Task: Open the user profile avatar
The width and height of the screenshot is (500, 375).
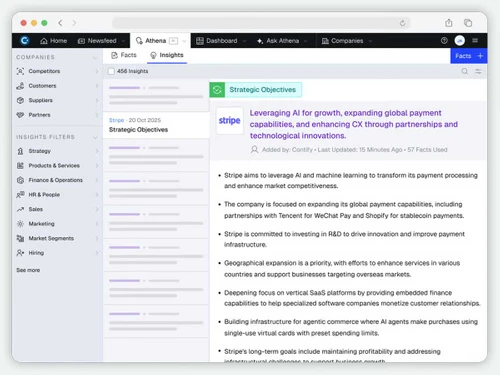Action: [460, 41]
